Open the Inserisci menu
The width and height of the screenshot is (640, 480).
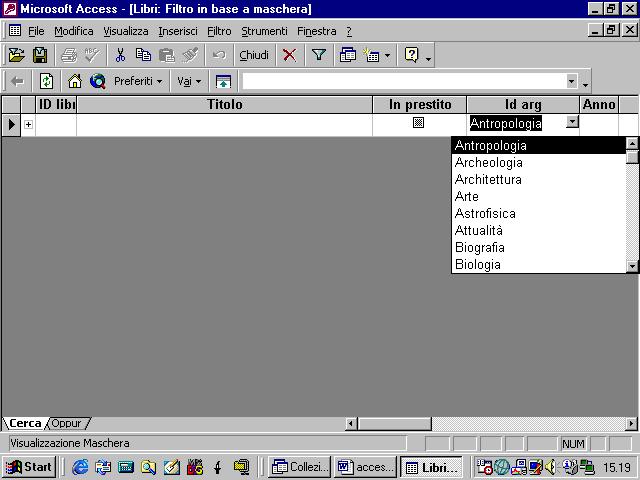tap(178, 31)
